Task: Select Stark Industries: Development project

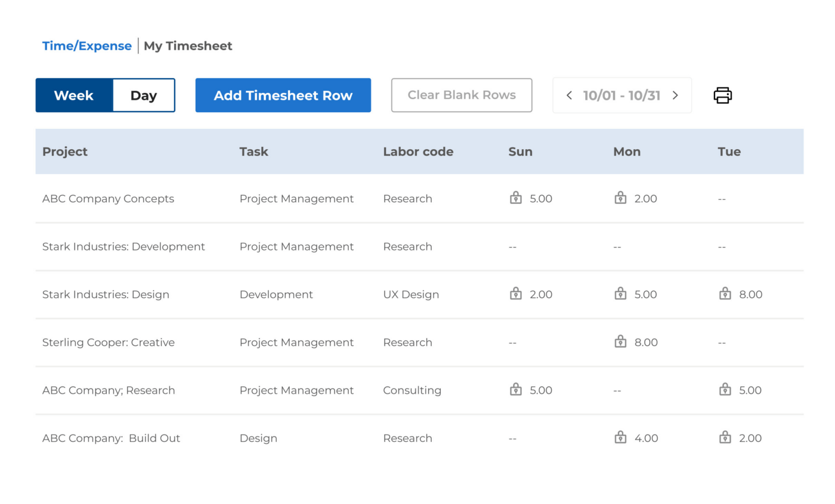Action: coord(123,246)
